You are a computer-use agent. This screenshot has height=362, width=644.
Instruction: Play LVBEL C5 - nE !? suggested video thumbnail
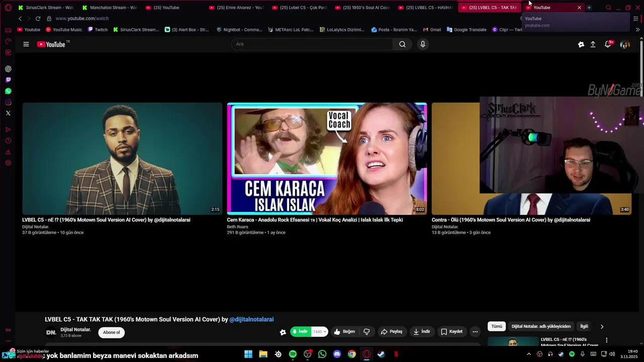click(x=122, y=158)
